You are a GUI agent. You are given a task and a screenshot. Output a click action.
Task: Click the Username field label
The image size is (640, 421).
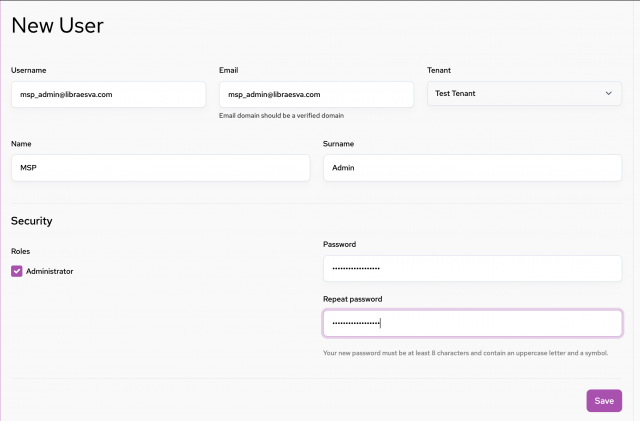[29, 70]
